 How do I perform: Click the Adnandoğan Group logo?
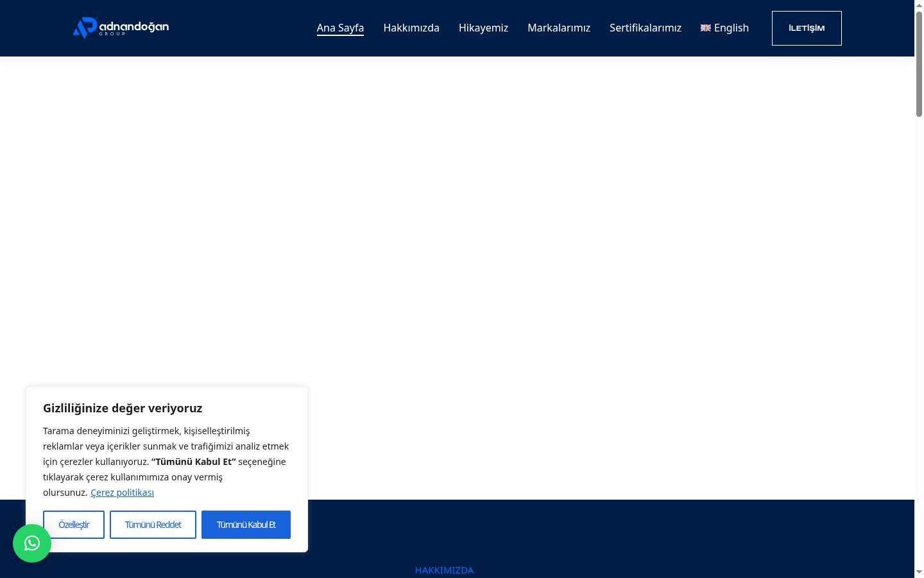tap(121, 28)
